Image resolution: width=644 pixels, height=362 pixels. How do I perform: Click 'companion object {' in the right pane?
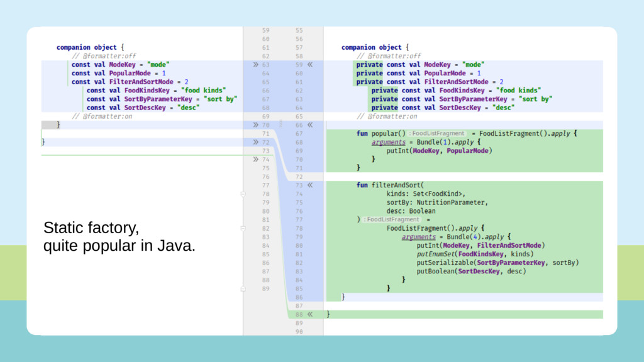375,47
